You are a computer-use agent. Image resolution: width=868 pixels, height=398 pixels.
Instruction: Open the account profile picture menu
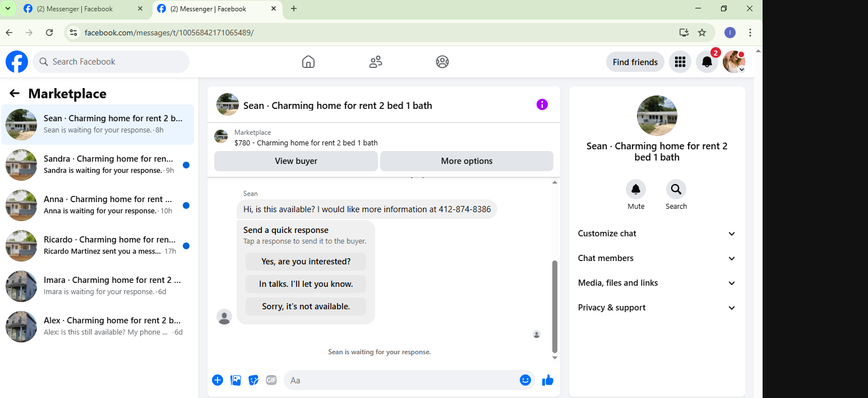[734, 62]
